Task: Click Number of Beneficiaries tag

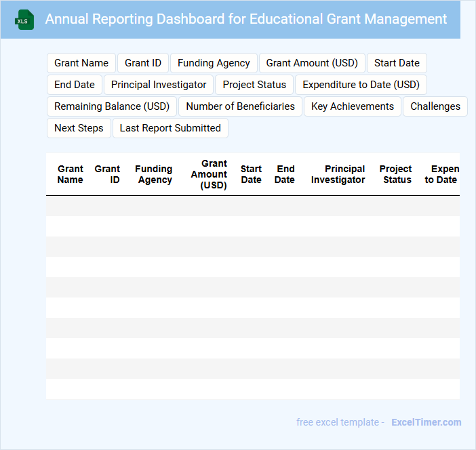Action: (x=240, y=106)
